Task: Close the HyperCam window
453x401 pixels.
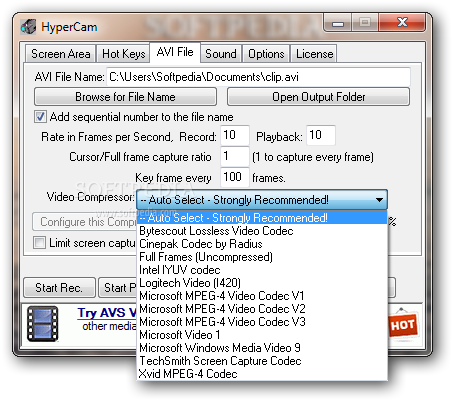Action: pyautogui.click(x=402, y=23)
